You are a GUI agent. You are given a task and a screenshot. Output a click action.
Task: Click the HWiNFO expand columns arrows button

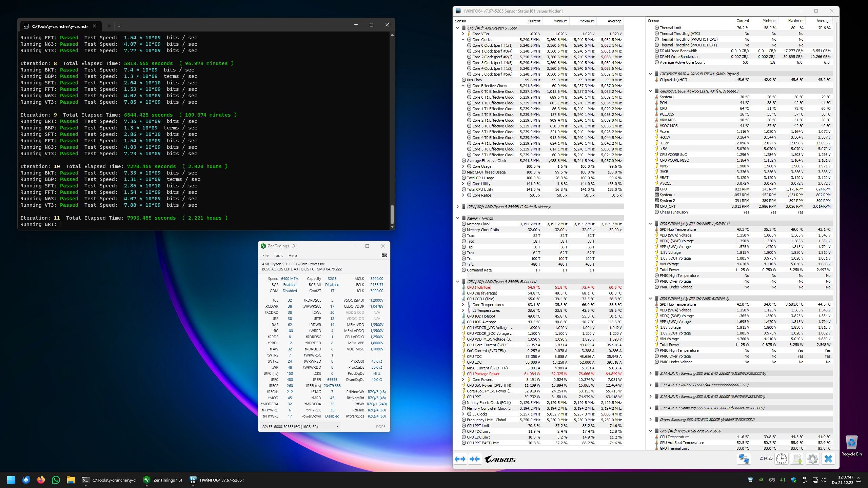[x=460, y=459]
